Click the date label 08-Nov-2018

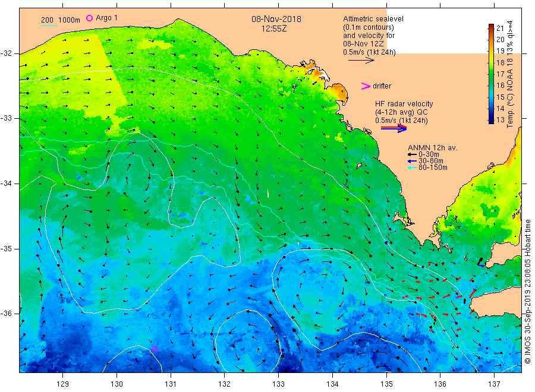point(276,19)
